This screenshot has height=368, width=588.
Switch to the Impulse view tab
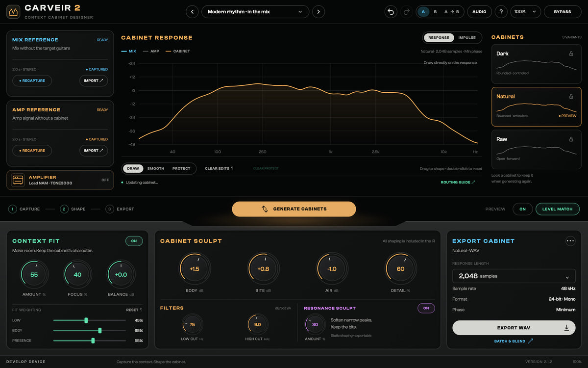[x=467, y=38]
